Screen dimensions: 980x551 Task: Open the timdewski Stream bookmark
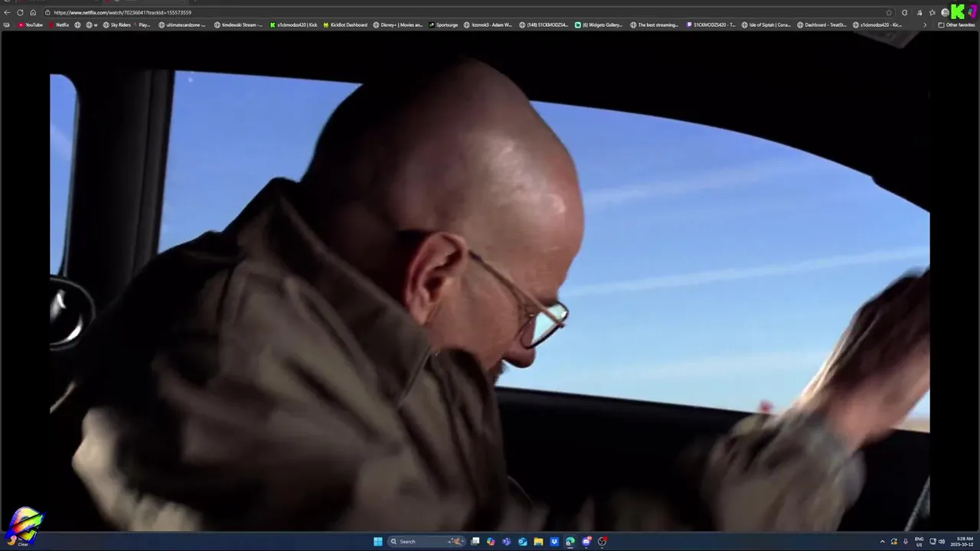(237, 24)
